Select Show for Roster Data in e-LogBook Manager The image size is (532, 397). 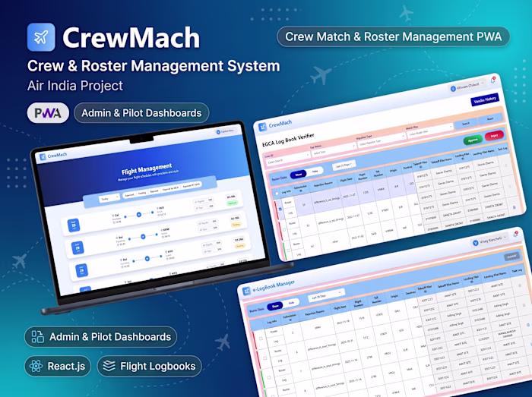tap(275, 306)
